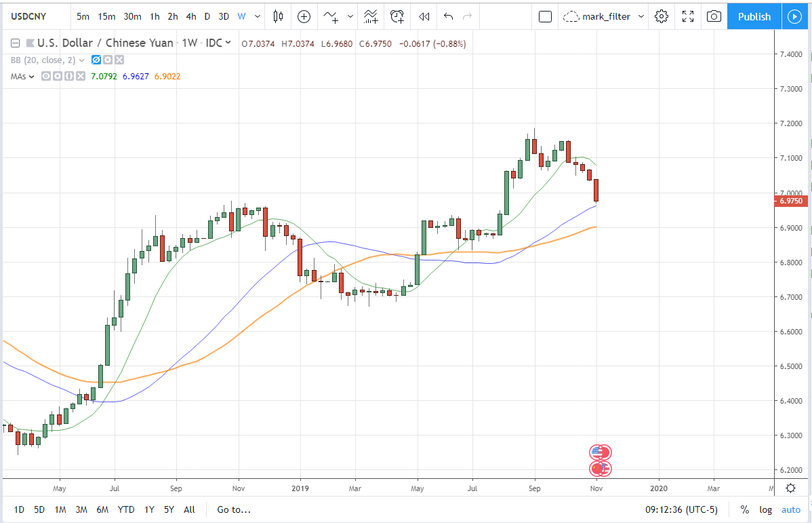Start Bar Replay using the rewind icon
The height and width of the screenshot is (523, 812).
pyautogui.click(x=424, y=16)
